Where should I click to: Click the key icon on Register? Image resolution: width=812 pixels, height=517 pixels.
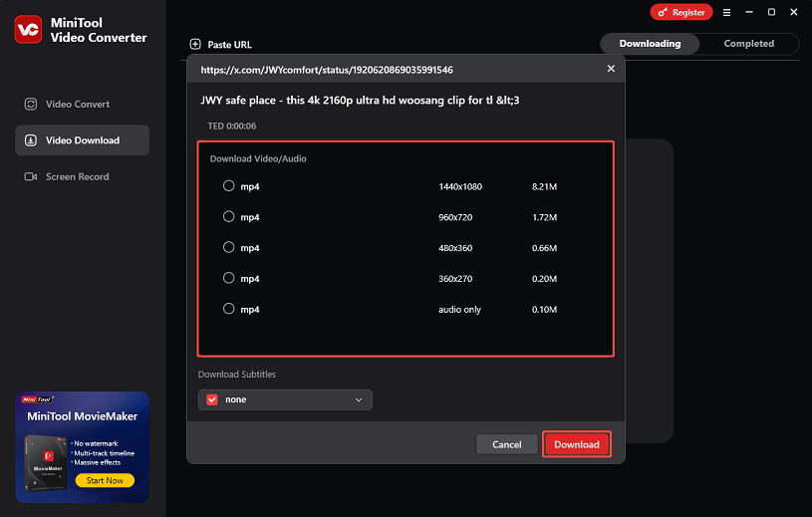(663, 12)
